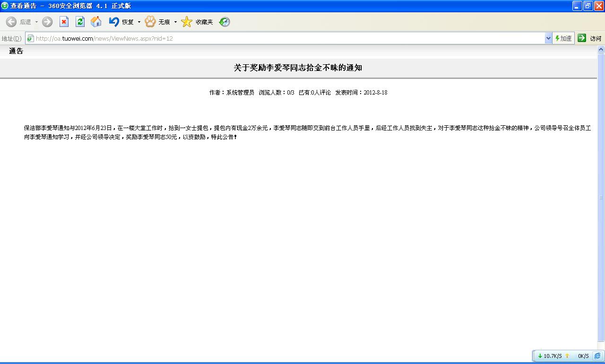Open Favorites (收藏夹) star button
The width and height of the screenshot is (605, 364).
[187, 22]
